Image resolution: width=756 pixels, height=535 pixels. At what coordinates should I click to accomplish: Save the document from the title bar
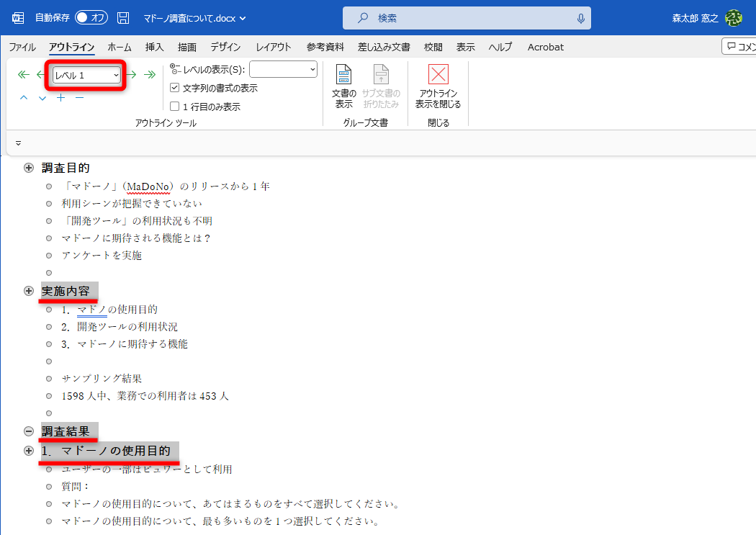point(122,17)
